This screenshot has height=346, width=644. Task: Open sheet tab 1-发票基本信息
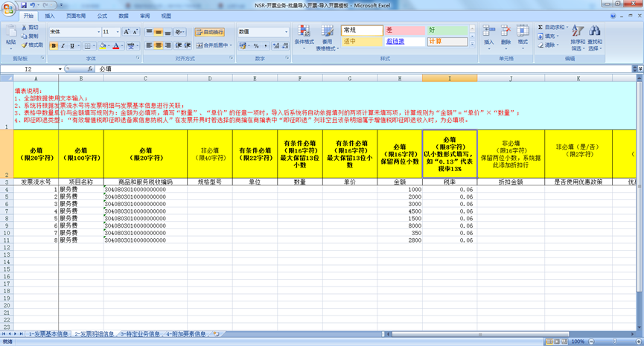(x=48, y=334)
